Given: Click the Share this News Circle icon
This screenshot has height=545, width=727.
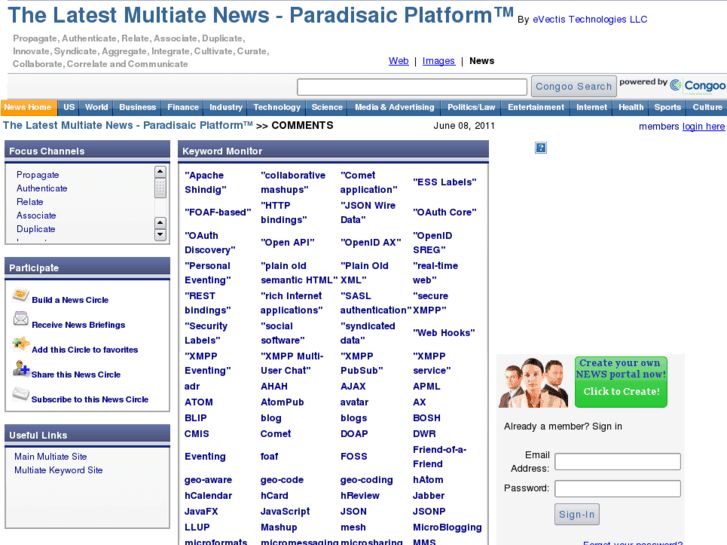Looking at the screenshot, I should (x=20, y=368).
